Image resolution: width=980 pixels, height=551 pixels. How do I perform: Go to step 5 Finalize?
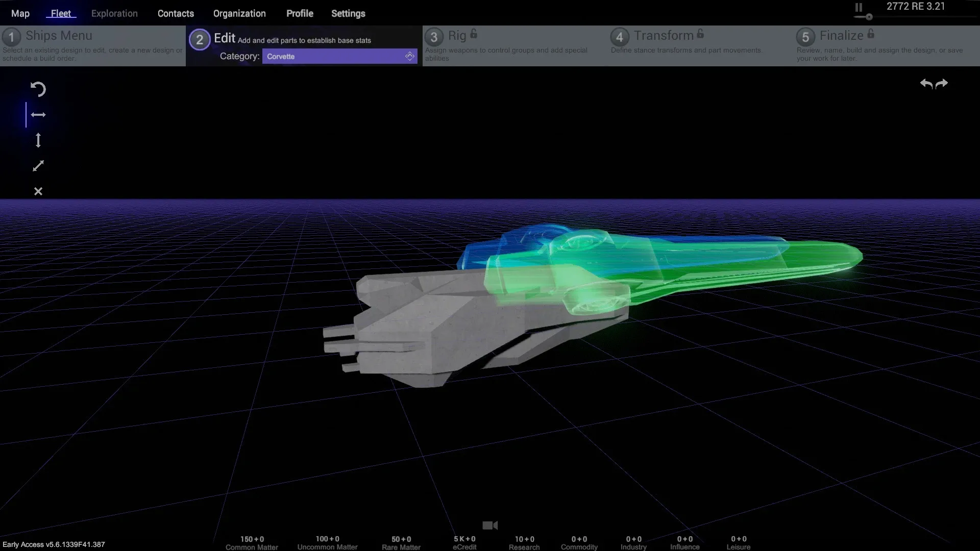tap(841, 36)
